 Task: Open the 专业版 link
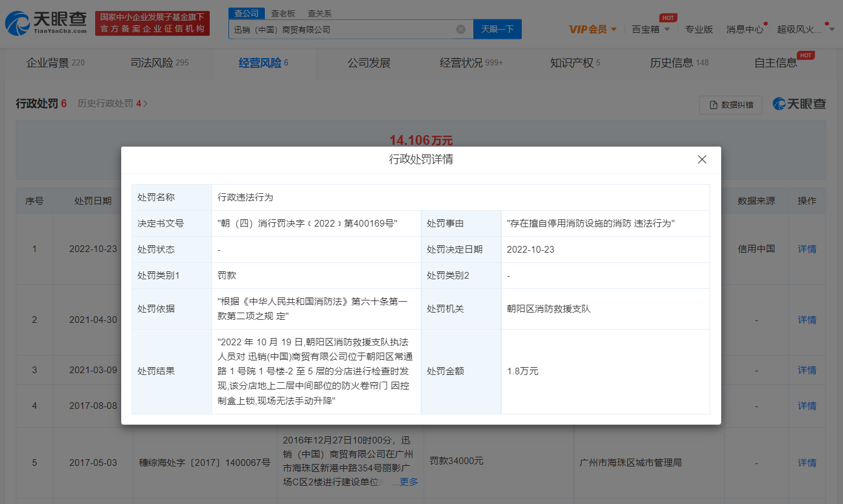[699, 29]
